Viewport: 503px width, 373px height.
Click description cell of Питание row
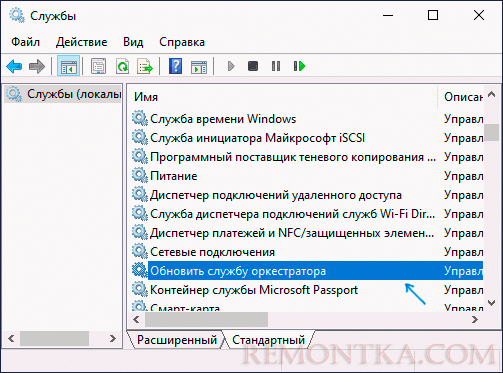coord(463,176)
